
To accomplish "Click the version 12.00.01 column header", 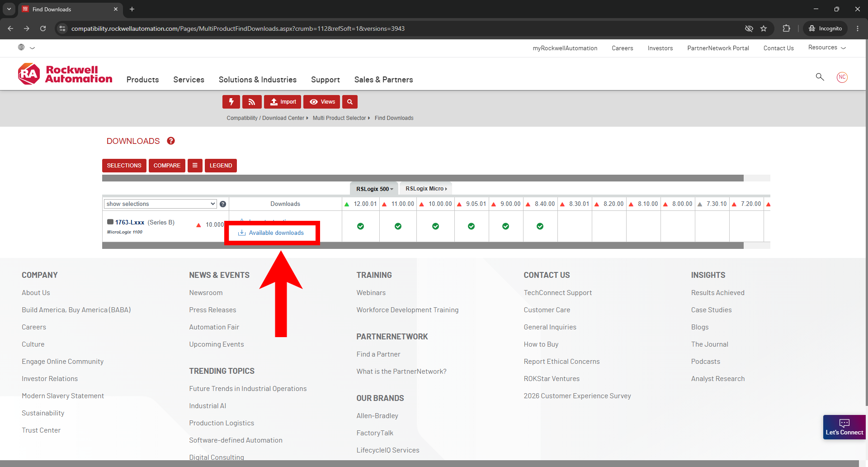I will pos(361,204).
